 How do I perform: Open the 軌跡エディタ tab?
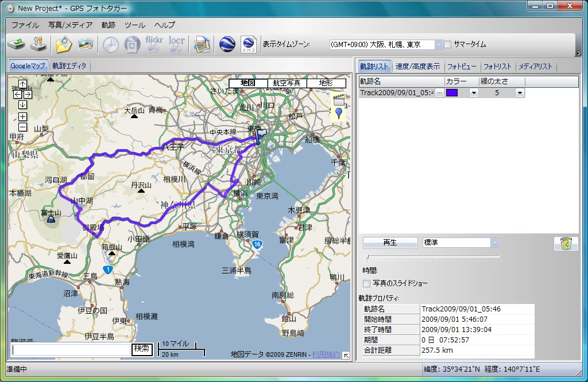coord(69,66)
